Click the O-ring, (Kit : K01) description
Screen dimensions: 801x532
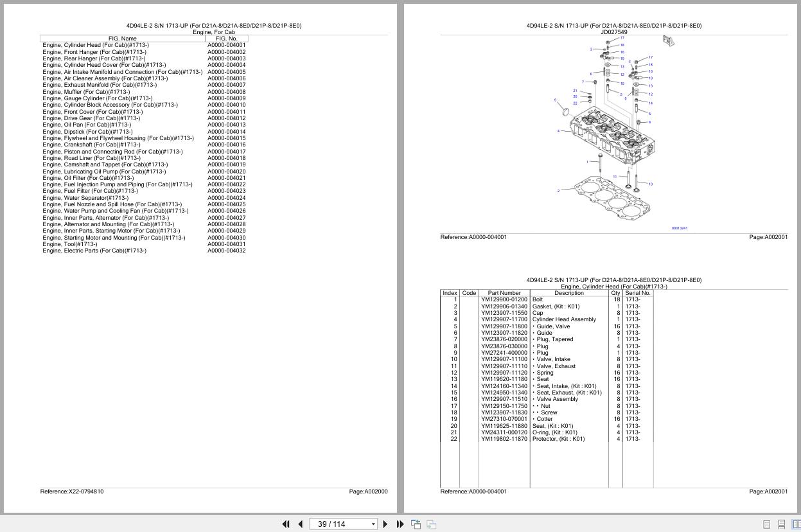[x=555, y=432]
